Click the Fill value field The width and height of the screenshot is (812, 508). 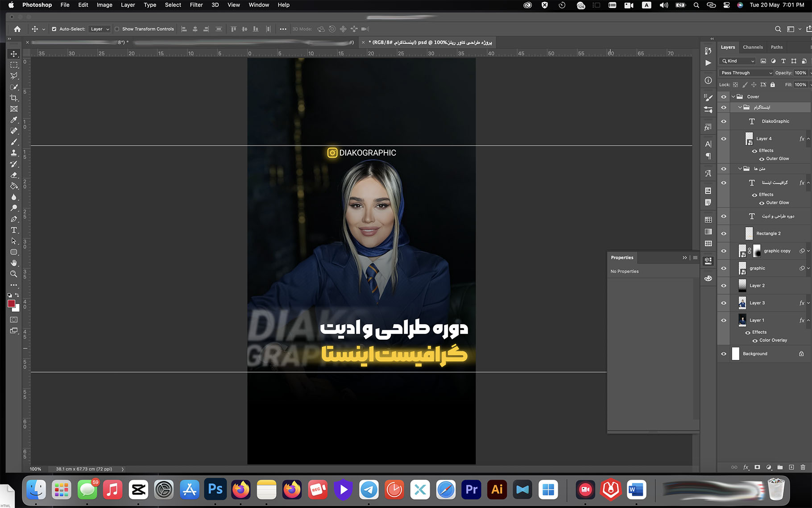pos(801,85)
